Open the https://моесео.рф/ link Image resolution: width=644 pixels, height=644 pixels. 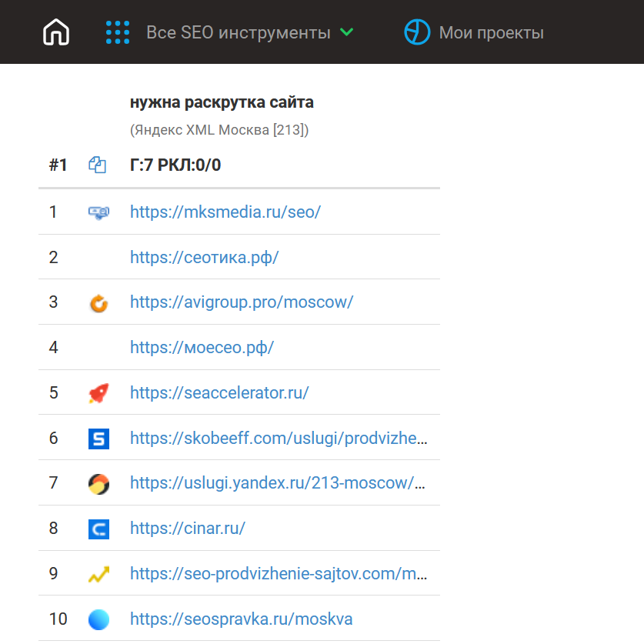pos(202,348)
